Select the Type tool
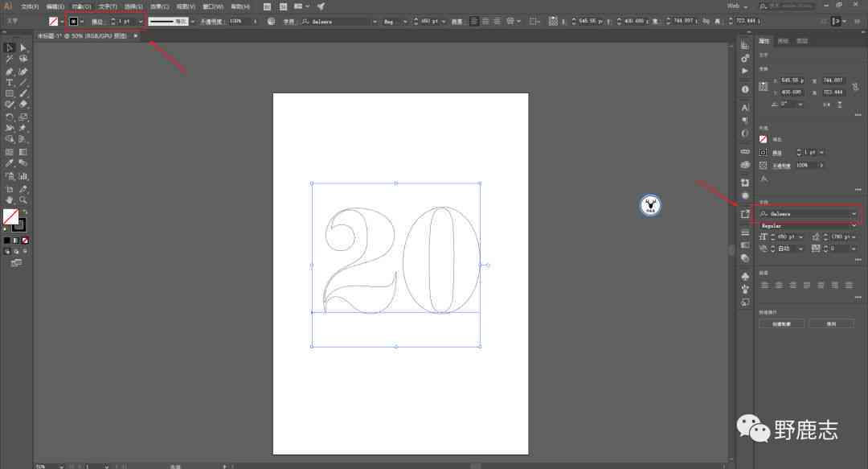Screen dimensions: 868x469 pyautogui.click(x=10, y=83)
